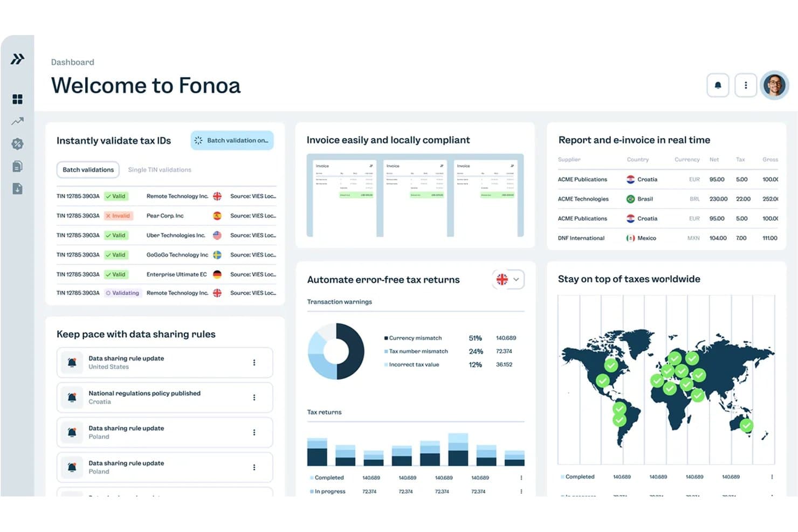This screenshot has width=798, height=532.
Task: Open the dashboard grid icon in sidebar
Action: 17,99
